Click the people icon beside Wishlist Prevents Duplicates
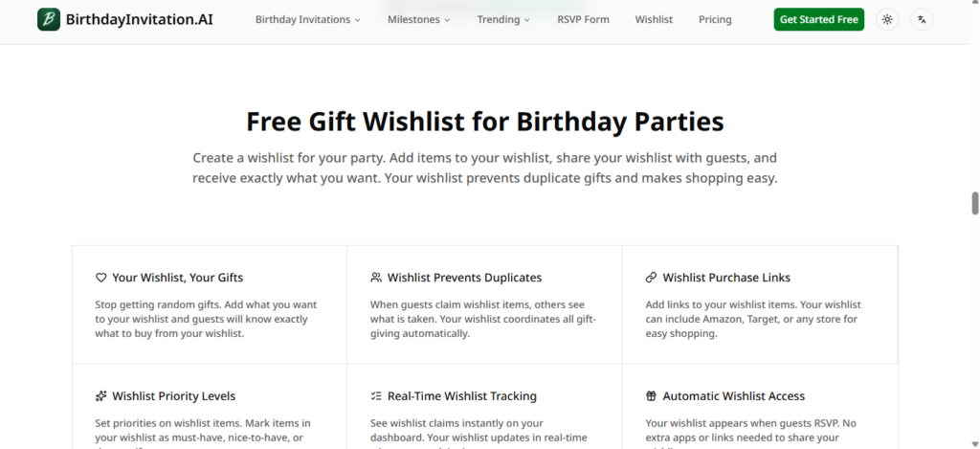Image resolution: width=980 pixels, height=449 pixels. pyautogui.click(x=376, y=278)
